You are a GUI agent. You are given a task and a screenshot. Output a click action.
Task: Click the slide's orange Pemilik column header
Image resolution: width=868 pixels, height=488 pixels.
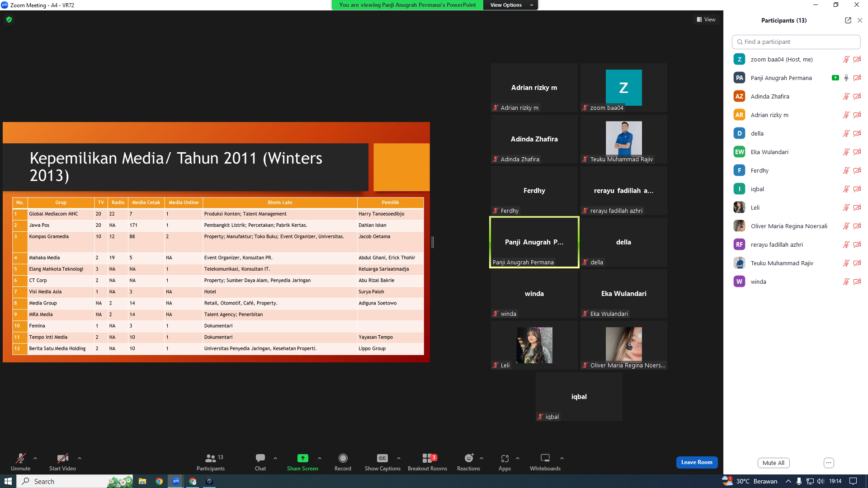390,202
